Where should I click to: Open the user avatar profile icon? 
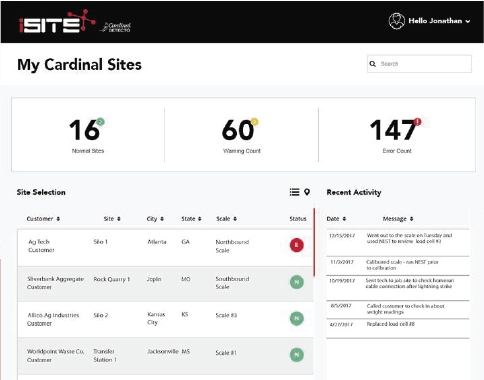click(x=397, y=21)
